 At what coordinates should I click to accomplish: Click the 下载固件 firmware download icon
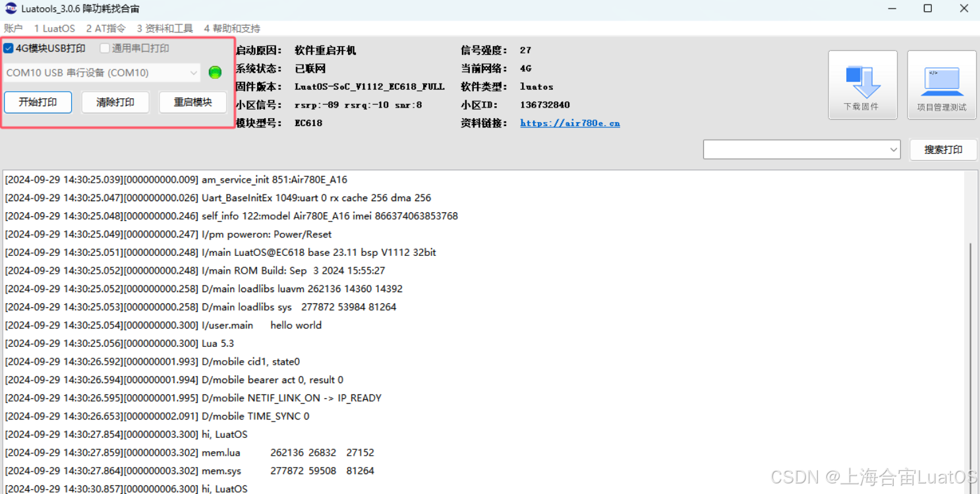(862, 84)
